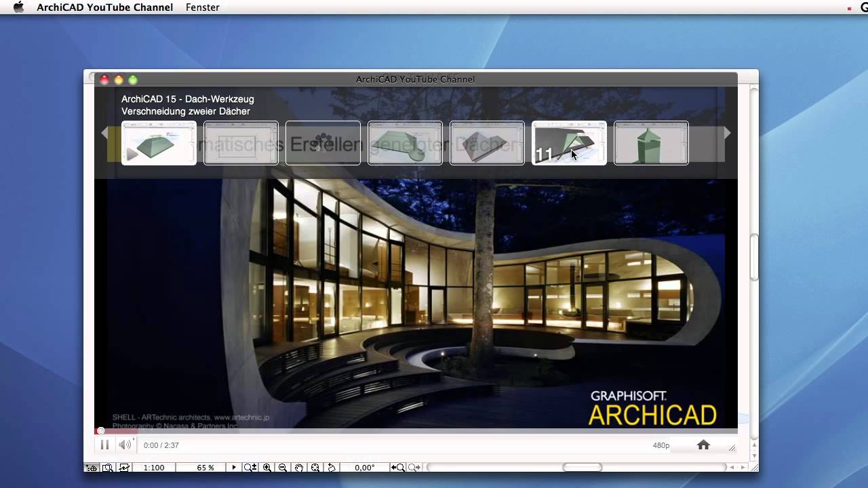Image resolution: width=868 pixels, height=488 pixels.
Task: Click the player resize grip in the corner
Action: (732, 447)
